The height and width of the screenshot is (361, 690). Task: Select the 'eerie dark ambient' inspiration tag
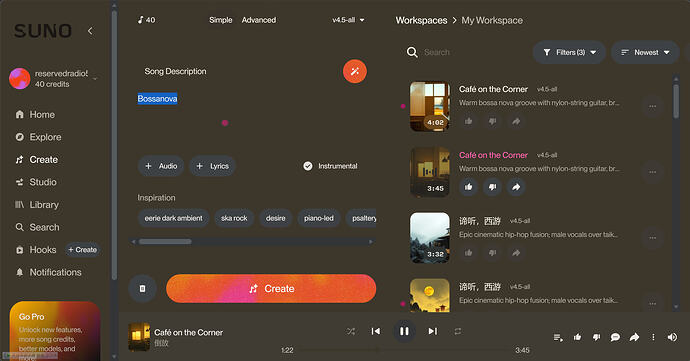173,218
